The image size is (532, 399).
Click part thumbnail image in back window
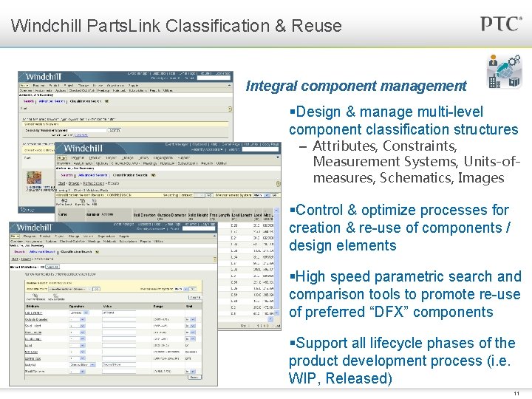(x=34, y=177)
